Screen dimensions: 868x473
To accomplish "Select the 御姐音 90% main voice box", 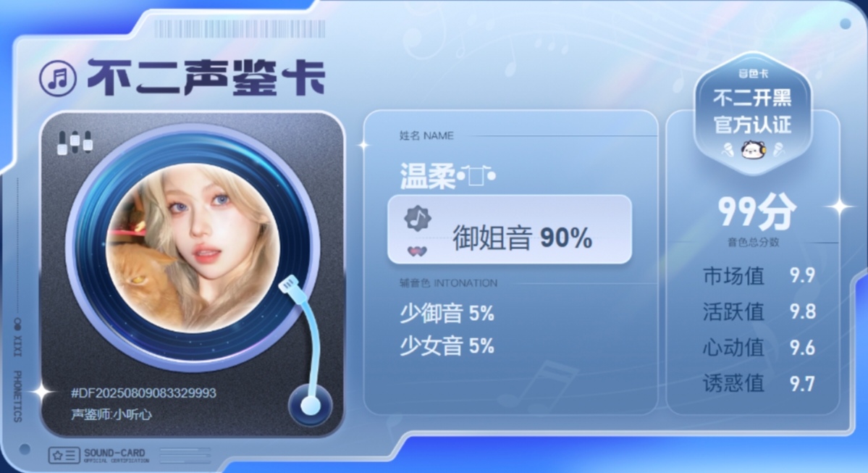I will click(x=509, y=230).
